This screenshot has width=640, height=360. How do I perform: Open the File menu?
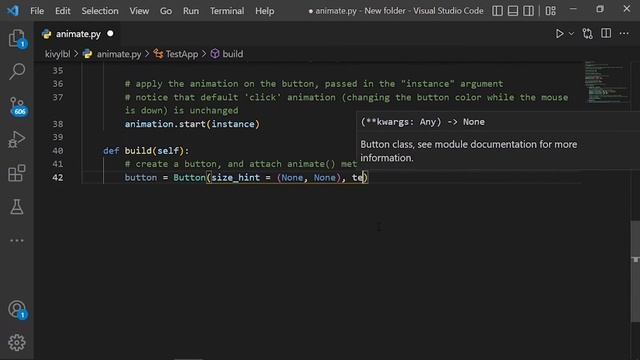click(x=37, y=11)
